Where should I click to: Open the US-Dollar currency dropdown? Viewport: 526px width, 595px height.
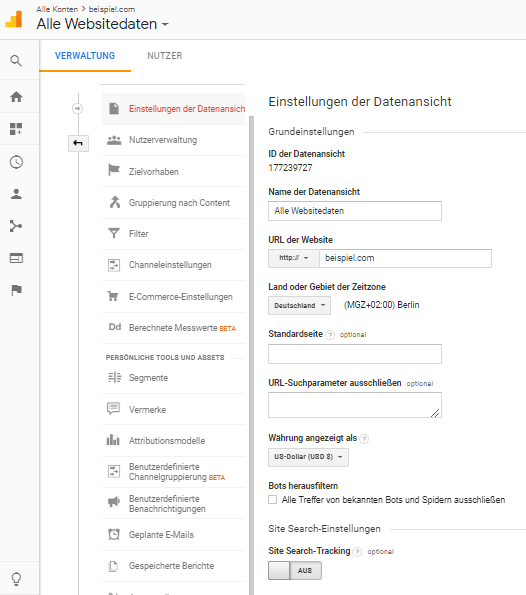click(308, 457)
